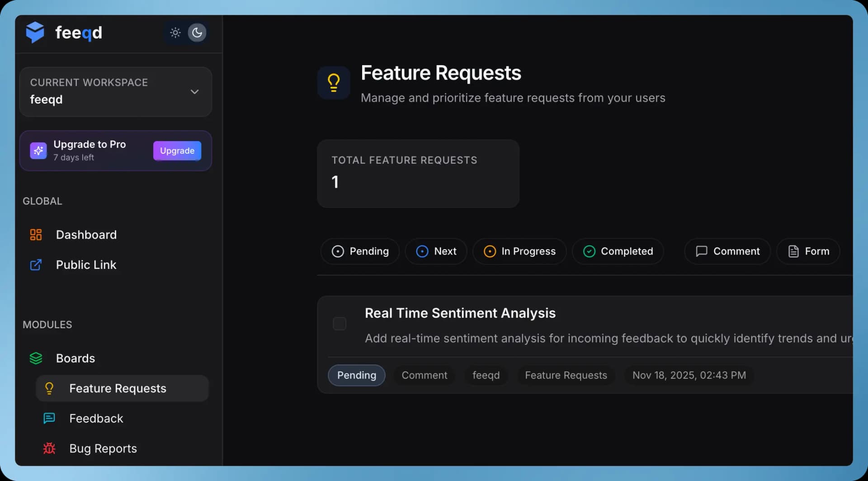Click the Upgrade to Pro sparkle icon
Screen dimensions: 868x481
(x=38, y=151)
